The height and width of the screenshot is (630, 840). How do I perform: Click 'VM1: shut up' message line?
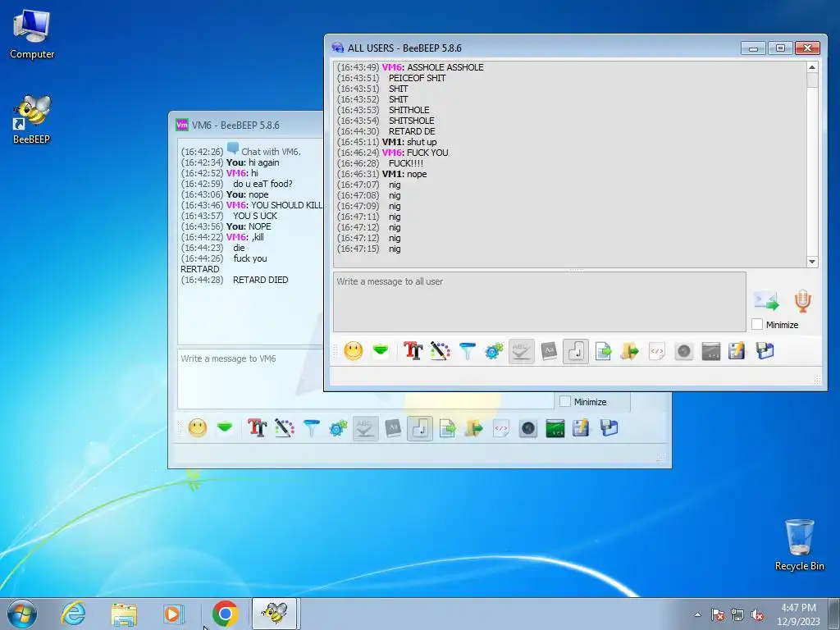click(387, 142)
